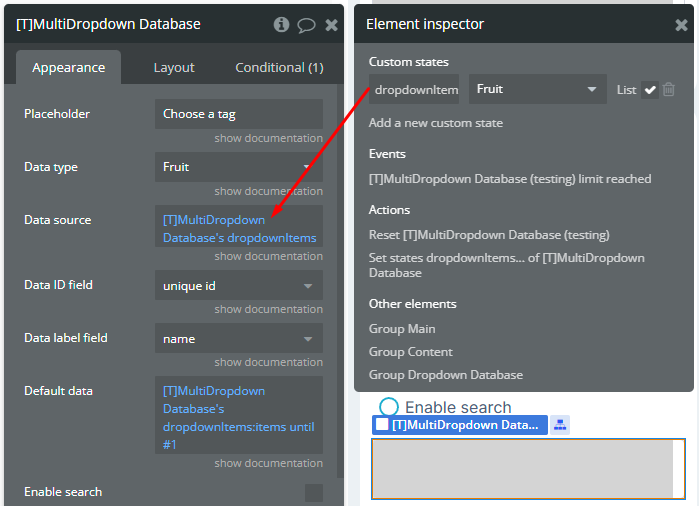Open the Conditional (1) tab
Viewport: 699px width, 506px height.
[x=279, y=68]
